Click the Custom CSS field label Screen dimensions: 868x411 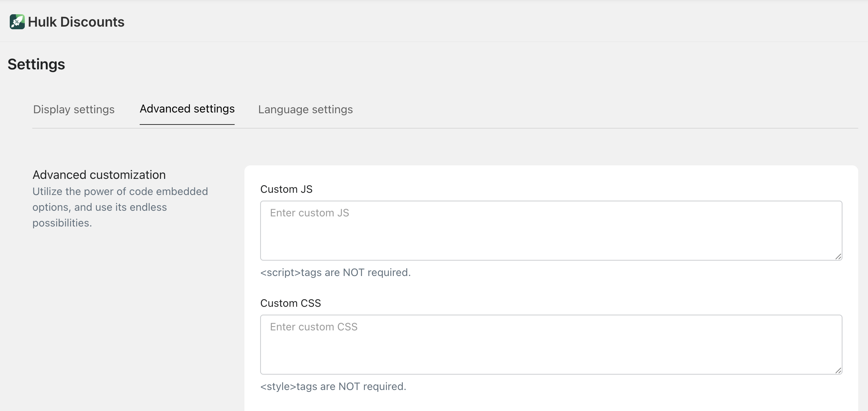coord(290,303)
